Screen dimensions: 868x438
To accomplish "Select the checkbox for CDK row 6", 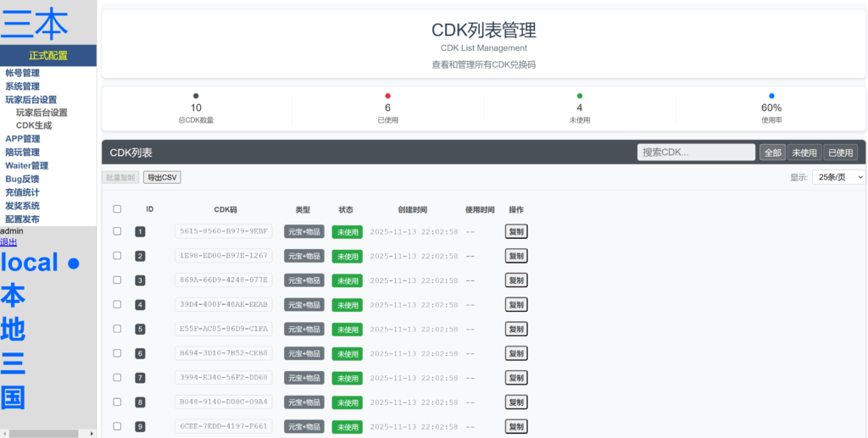I will [118, 353].
